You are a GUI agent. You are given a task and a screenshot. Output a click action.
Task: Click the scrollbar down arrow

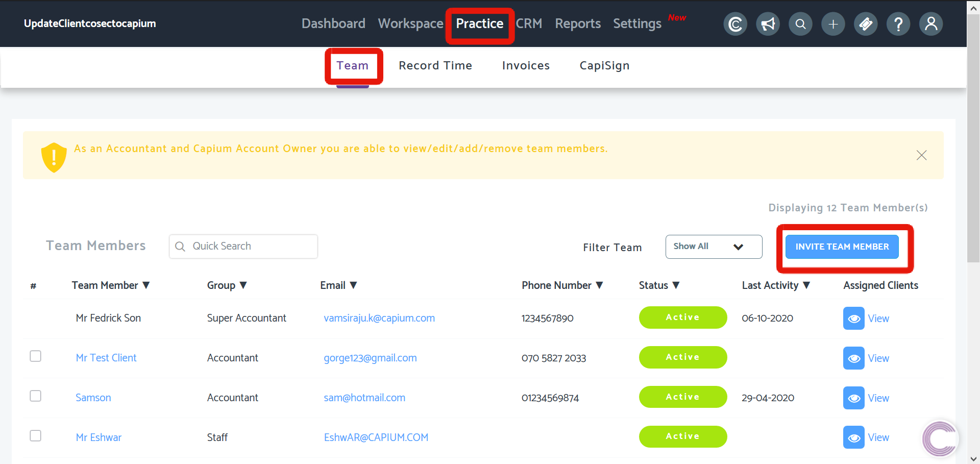point(973,458)
